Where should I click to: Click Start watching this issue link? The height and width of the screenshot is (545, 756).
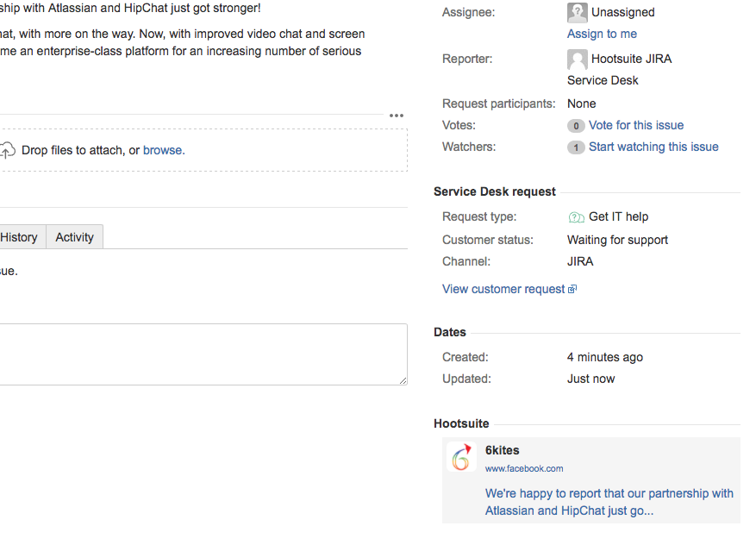pyautogui.click(x=653, y=147)
